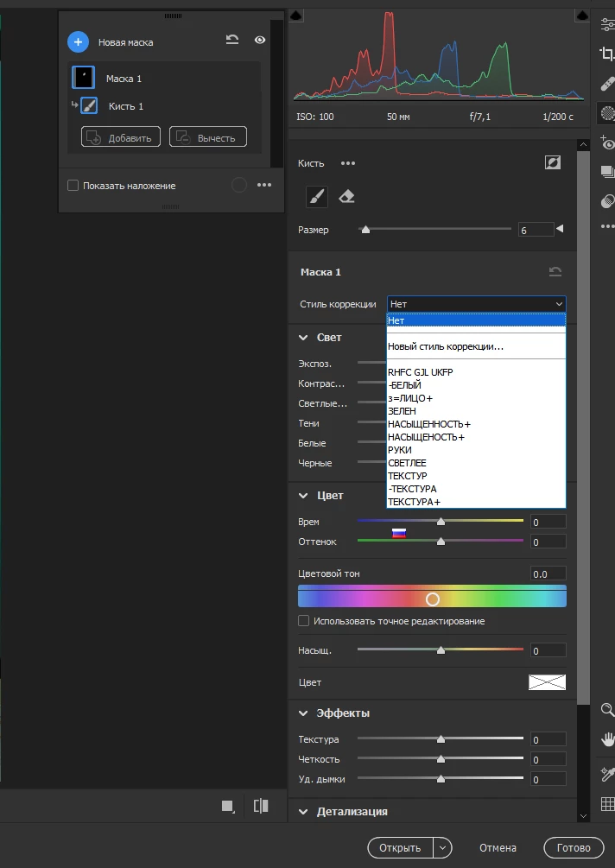Open the Цвет color swatch
This screenshot has width=615, height=868.
547,682
